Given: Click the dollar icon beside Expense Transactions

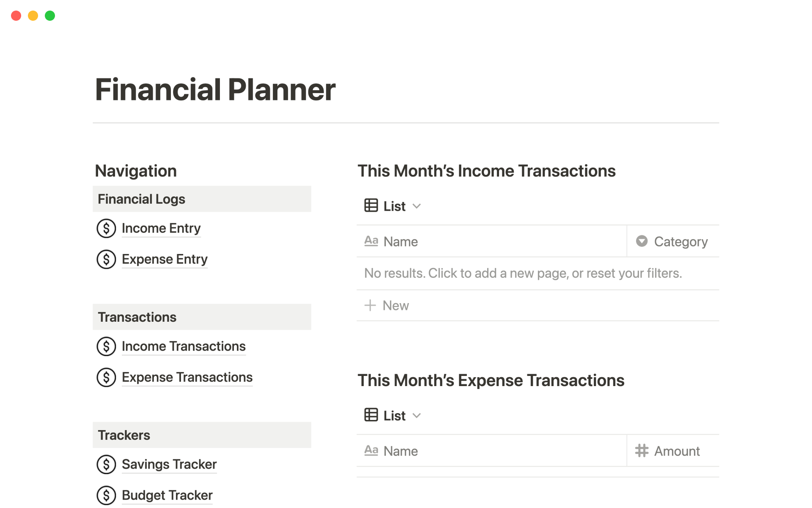Looking at the screenshot, I should click(x=106, y=378).
